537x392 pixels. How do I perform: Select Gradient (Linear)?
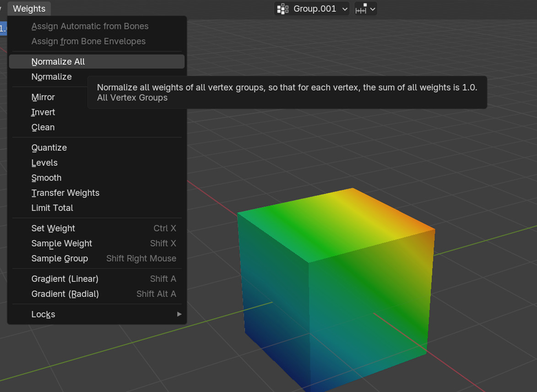97,279
